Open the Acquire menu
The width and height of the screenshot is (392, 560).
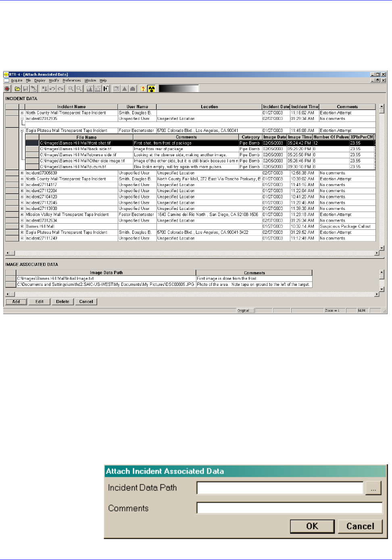[x=17, y=80]
